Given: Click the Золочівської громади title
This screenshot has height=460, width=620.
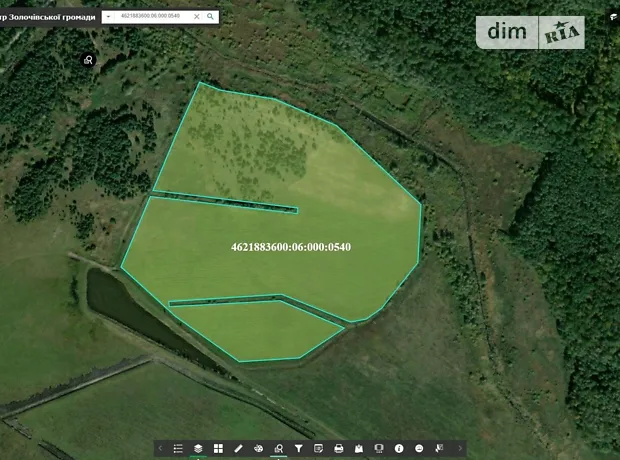Looking at the screenshot, I should [x=48, y=17].
